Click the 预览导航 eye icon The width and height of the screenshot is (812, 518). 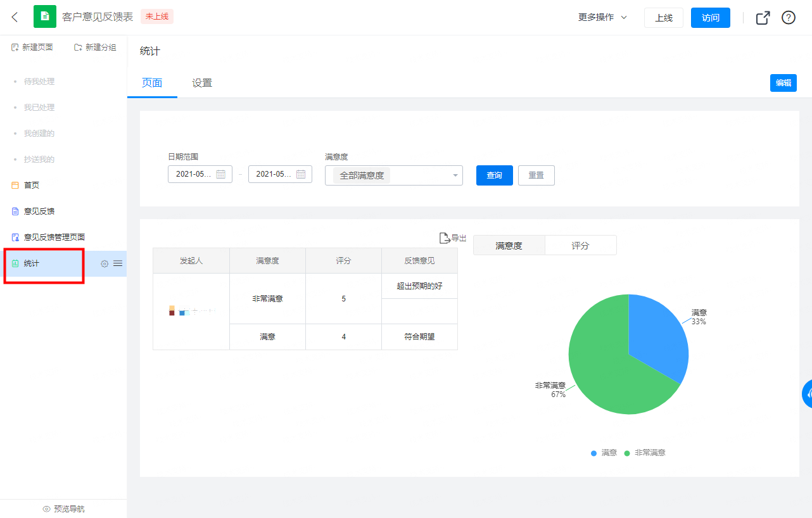(46, 509)
